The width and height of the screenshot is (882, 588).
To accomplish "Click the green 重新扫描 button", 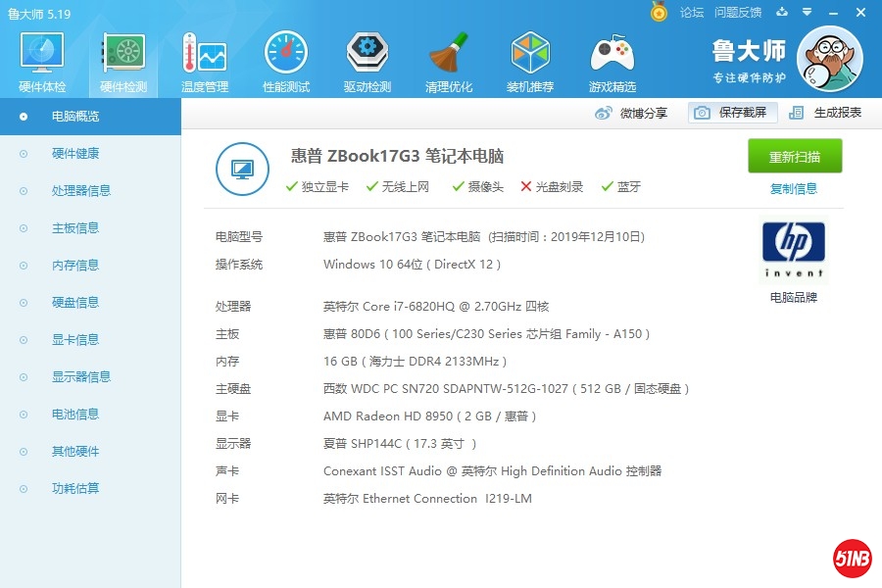I will pyautogui.click(x=795, y=157).
